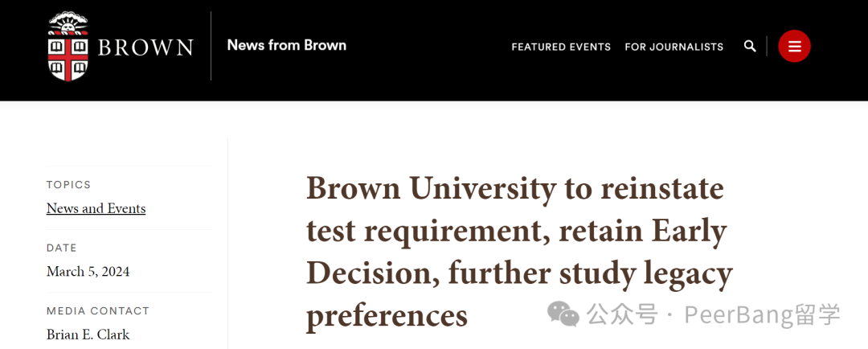Click the word "preferences" in the headline
The width and height of the screenshot is (868, 349).
[387, 316]
